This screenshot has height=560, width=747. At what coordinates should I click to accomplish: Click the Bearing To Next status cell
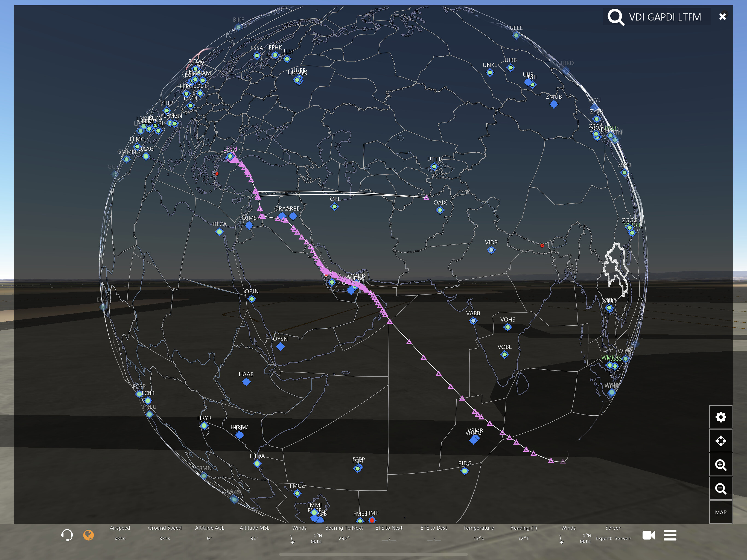click(344, 533)
